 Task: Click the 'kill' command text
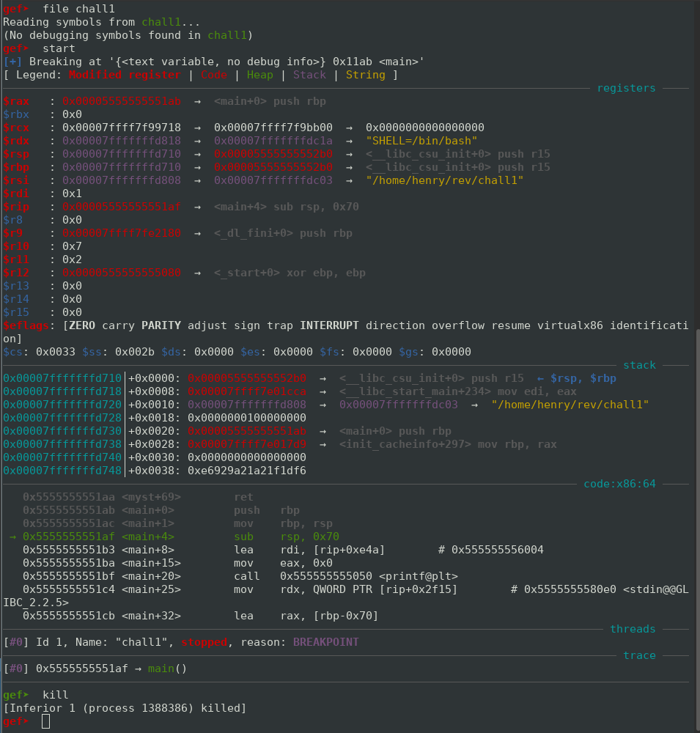coord(56,695)
